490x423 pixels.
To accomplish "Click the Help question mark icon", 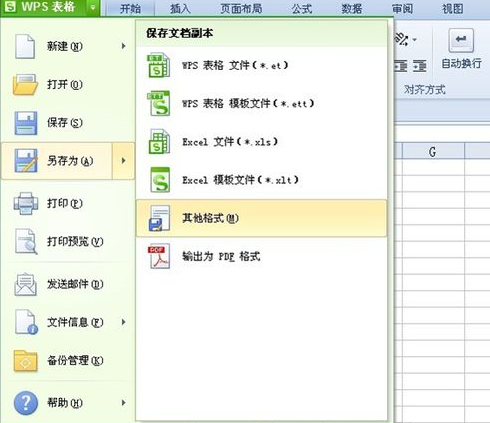I will point(26,403).
